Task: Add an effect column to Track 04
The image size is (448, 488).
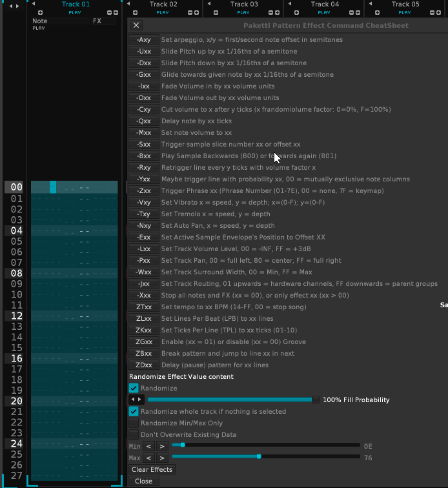Action: coord(358,13)
